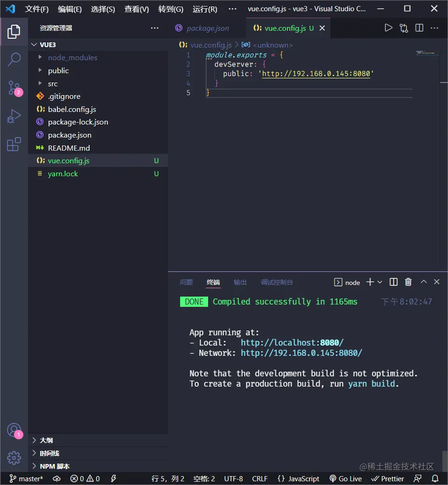Viewport: 448px width, 485px height.
Task: Delete the terminal with the trash icon
Action: coord(408,282)
